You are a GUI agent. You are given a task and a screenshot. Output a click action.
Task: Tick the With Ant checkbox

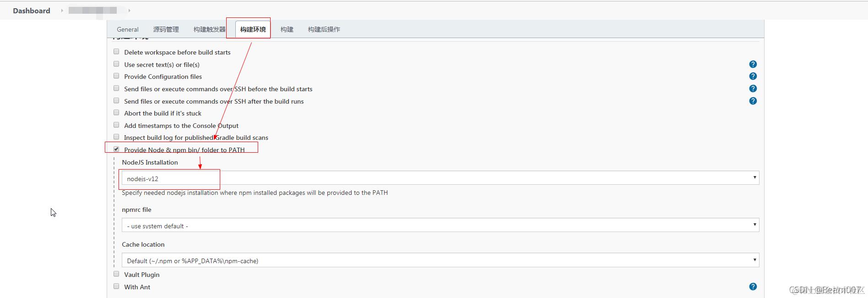pyautogui.click(x=116, y=287)
